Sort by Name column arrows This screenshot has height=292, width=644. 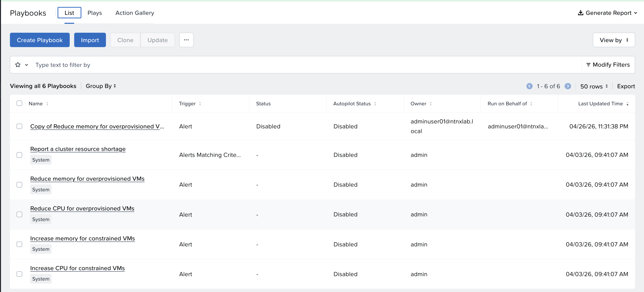(x=47, y=104)
